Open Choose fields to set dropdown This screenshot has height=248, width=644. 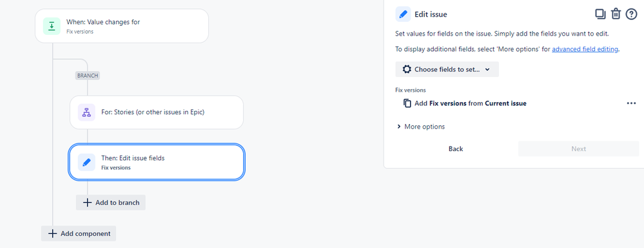447,69
